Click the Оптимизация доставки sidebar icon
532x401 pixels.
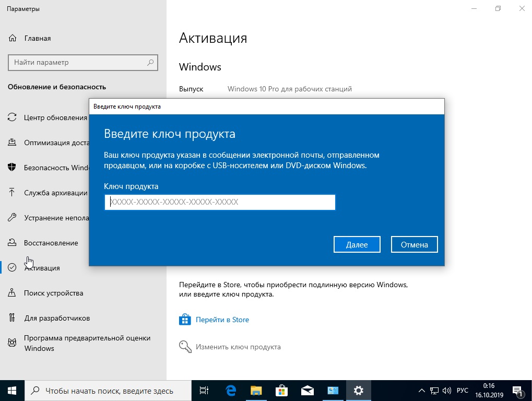[12, 143]
